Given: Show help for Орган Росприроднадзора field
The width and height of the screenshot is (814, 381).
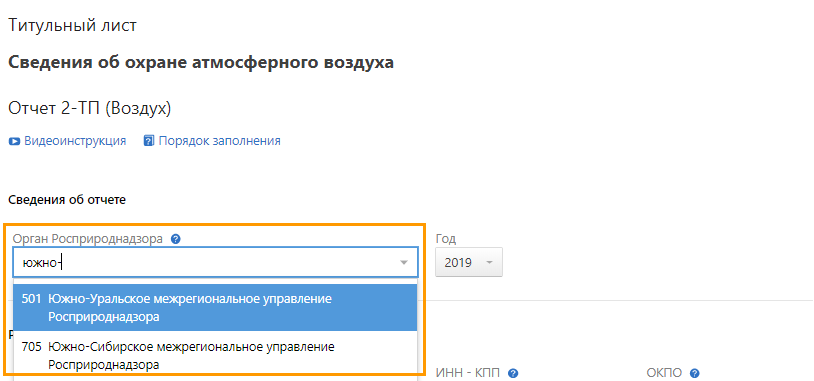Looking at the screenshot, I should tap(175, 239).
